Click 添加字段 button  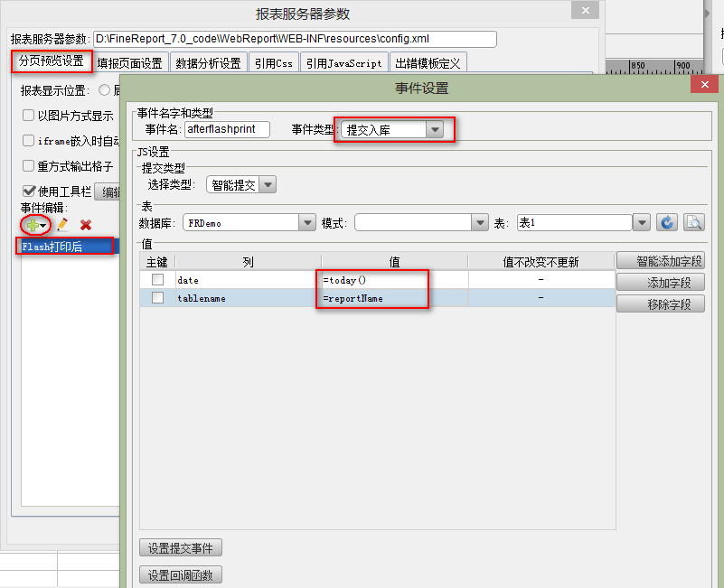(661, 283)
